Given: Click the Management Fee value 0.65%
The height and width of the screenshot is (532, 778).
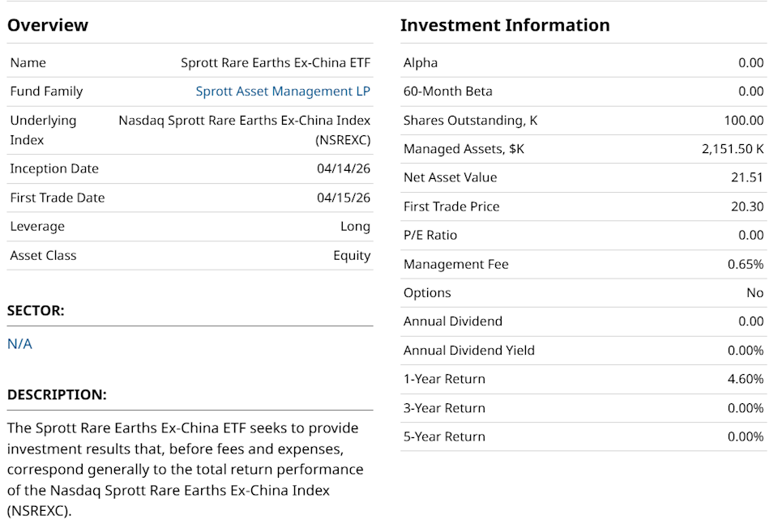Looking at the screenshot, I should (x=745, y=264).
